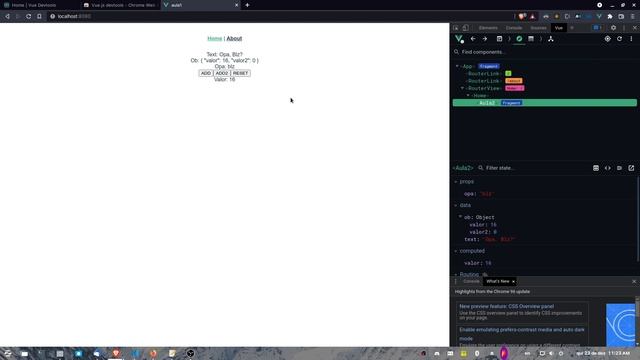
Task: Switch to the Elements DevTools tab
Action: click(488, 28)
